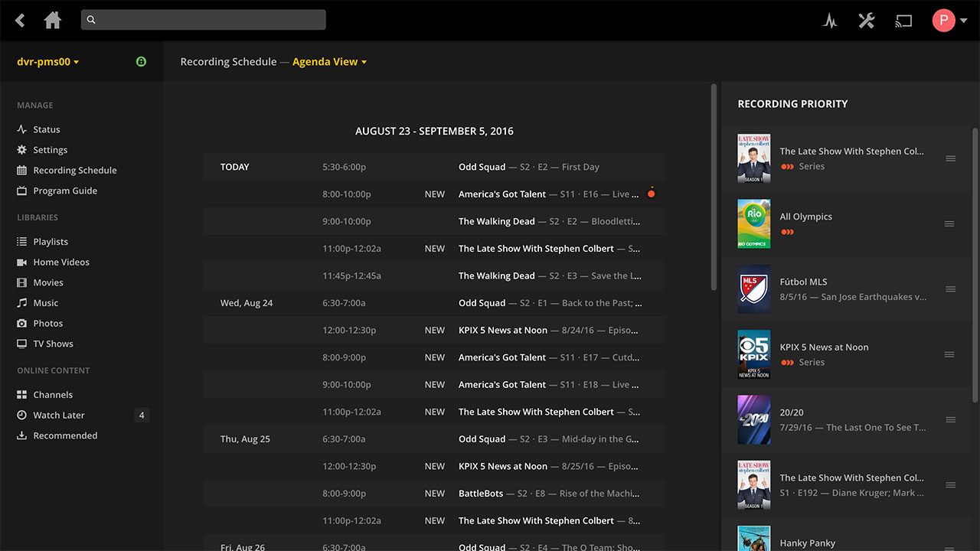Click the Watch Later count badge 4
Viewport: 980px width, 551px height.
141,415
